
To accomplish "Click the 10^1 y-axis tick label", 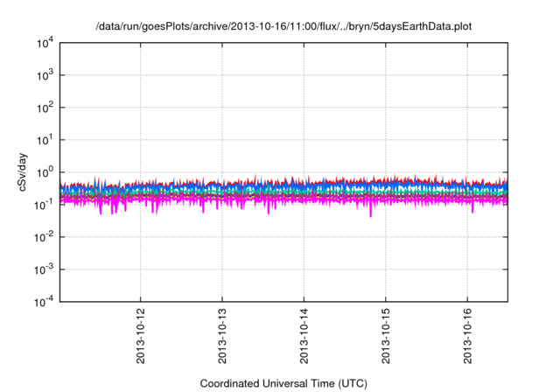I will click(45, 140).
